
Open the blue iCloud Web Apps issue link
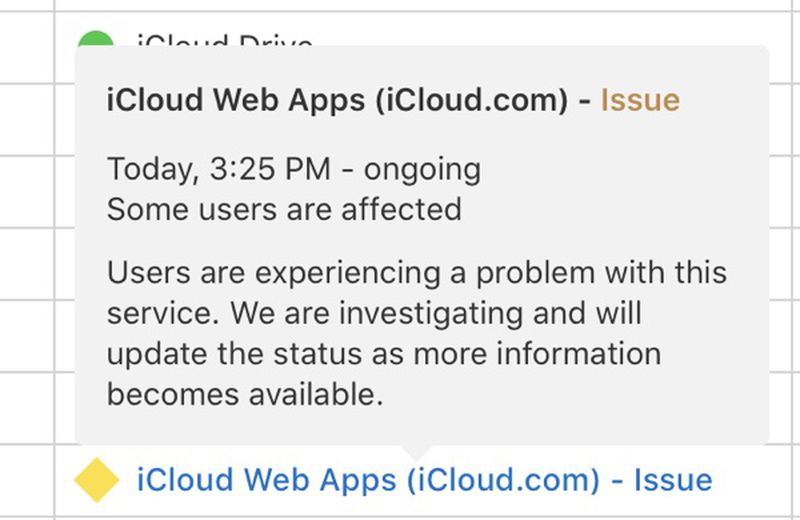(424, 480)
